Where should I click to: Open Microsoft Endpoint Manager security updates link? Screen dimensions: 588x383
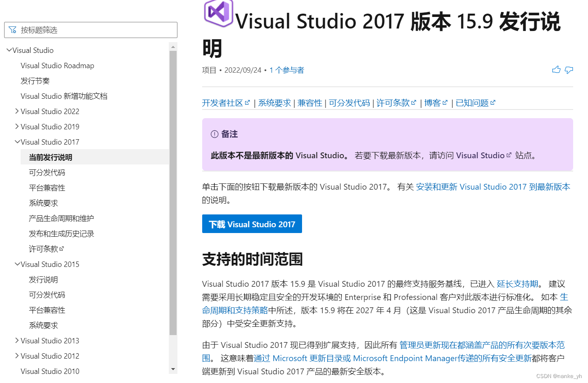tap(392, 358)
